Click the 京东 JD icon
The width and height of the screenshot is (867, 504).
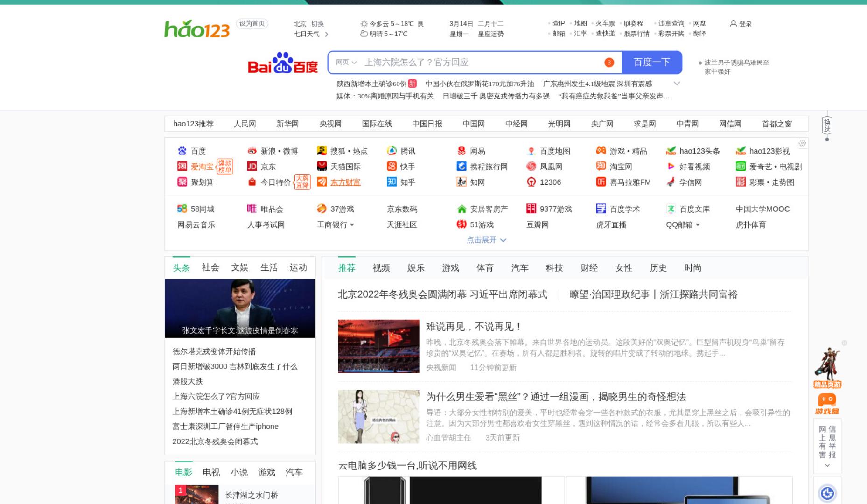252,166
